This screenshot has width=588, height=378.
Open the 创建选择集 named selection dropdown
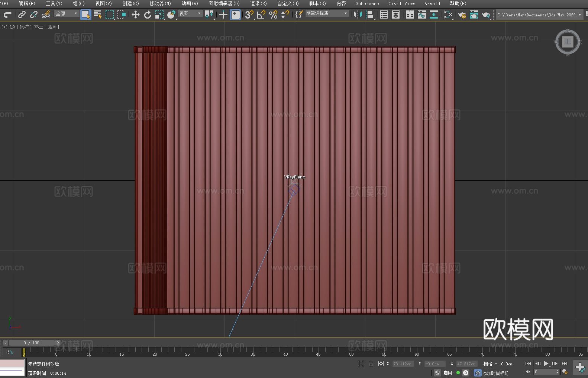[327, 13]
